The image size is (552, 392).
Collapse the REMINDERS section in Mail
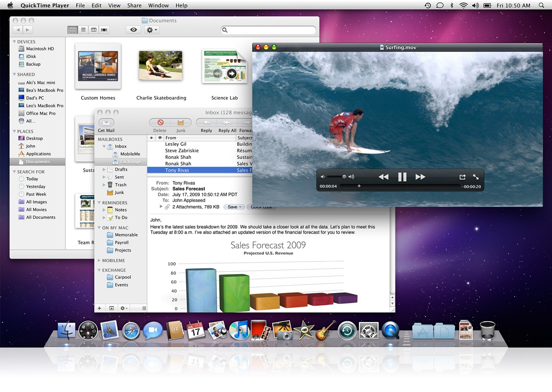pos(99,203)
